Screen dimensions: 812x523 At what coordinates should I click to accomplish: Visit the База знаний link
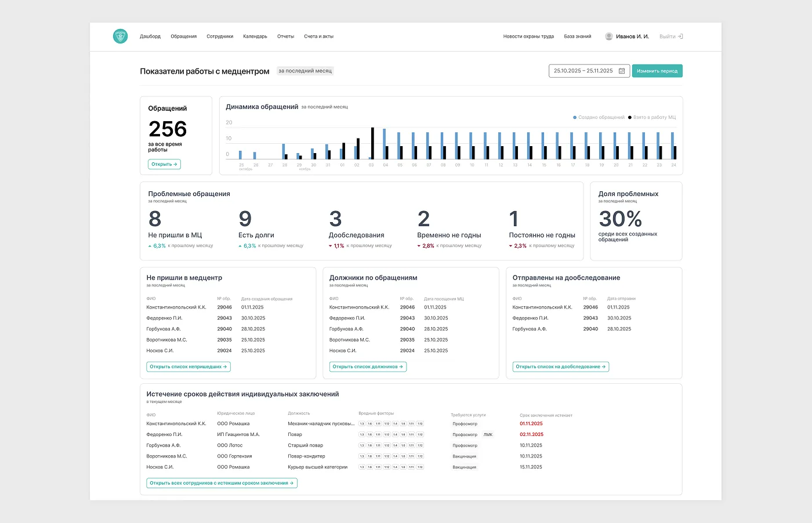click(x=577, y=36)
